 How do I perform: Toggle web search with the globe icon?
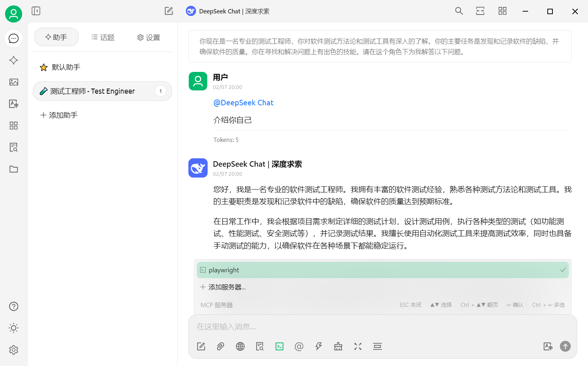[240, 346]
